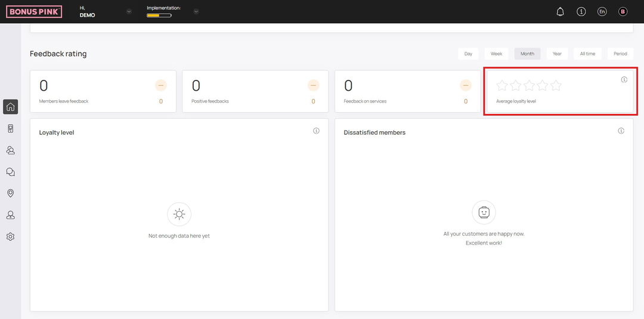
Task: Select the All time period filter
Action: 587,54
